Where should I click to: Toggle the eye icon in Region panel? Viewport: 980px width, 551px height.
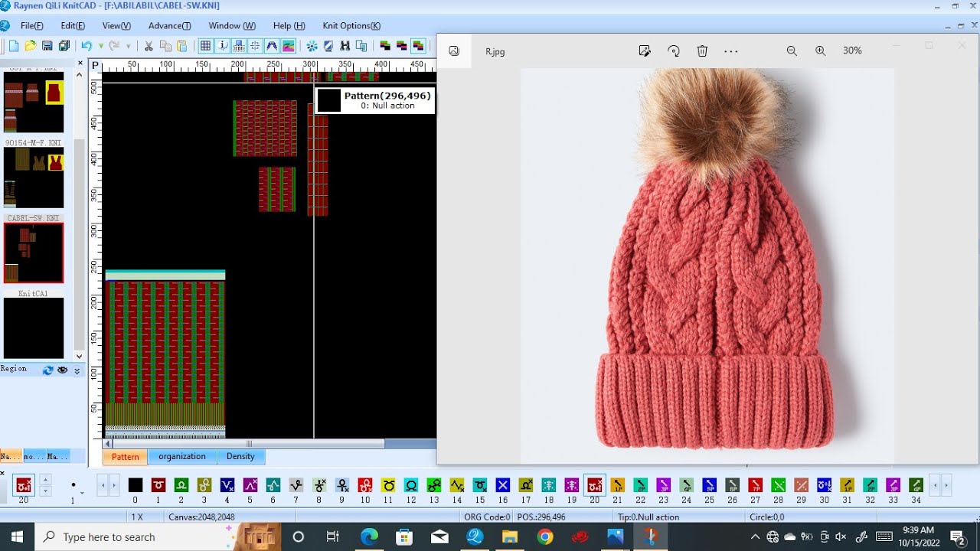[x=63, y=370]
